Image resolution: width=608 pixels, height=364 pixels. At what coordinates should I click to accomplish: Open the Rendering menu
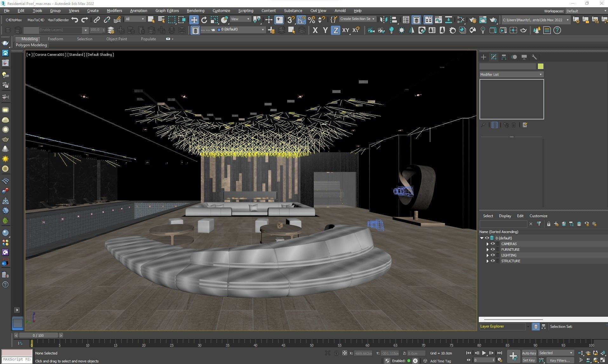point(195,10)
